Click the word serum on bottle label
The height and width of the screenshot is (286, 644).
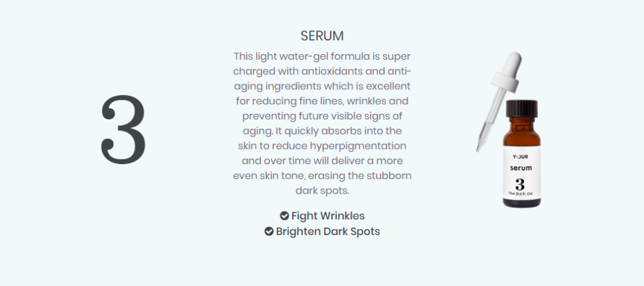point(521,168)
